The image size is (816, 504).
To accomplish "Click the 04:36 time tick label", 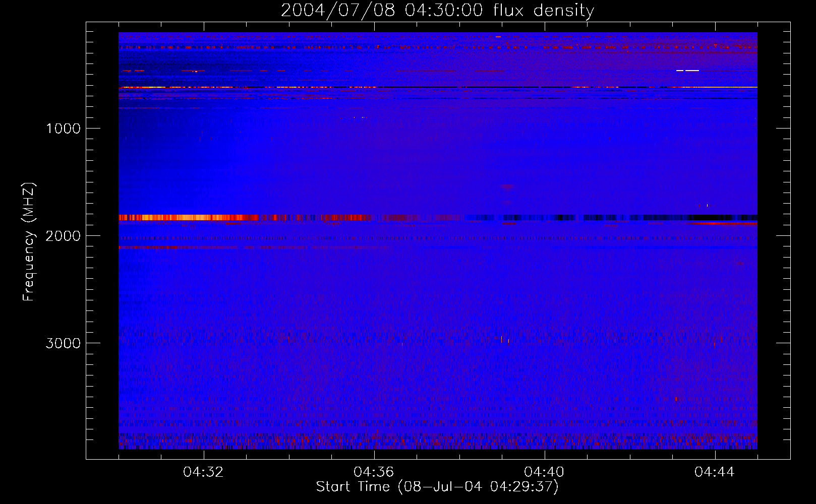I will [x=374, y=472].
